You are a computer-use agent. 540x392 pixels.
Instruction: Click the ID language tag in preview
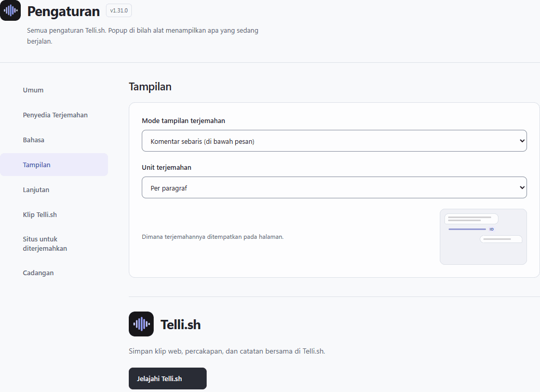tap(491, 229)
